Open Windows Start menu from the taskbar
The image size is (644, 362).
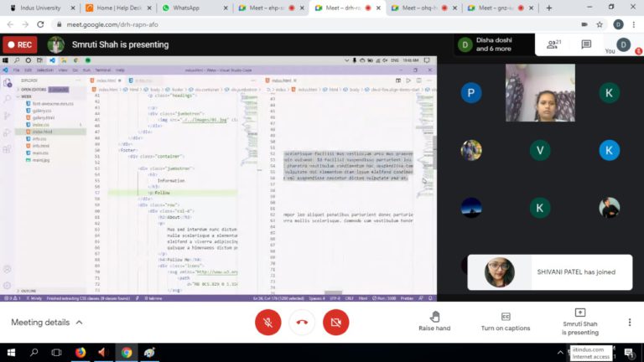tap(12, 353)
